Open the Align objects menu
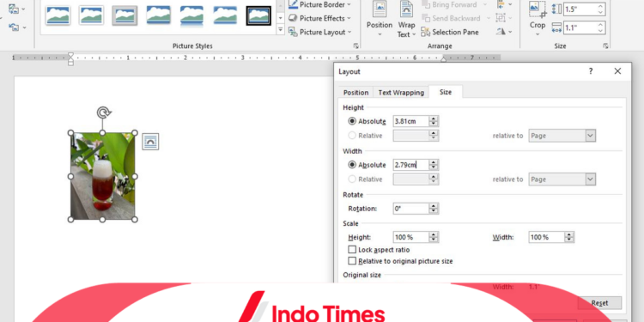 pyautogui.click(x=504, y=4)
